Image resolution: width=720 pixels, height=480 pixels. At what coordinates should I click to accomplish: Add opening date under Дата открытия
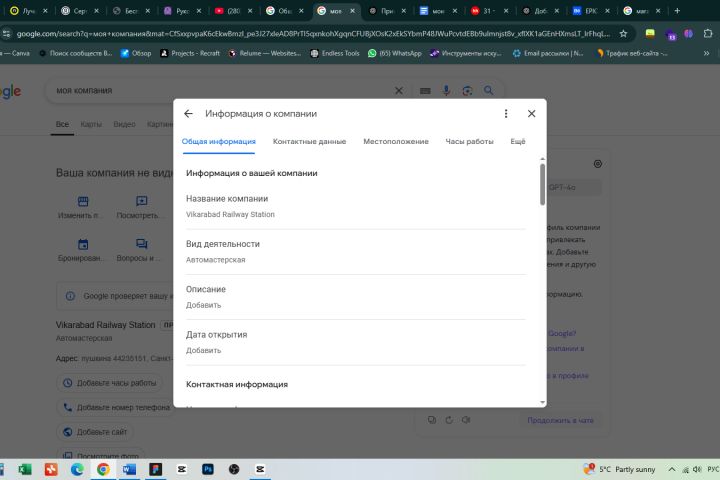356,342
